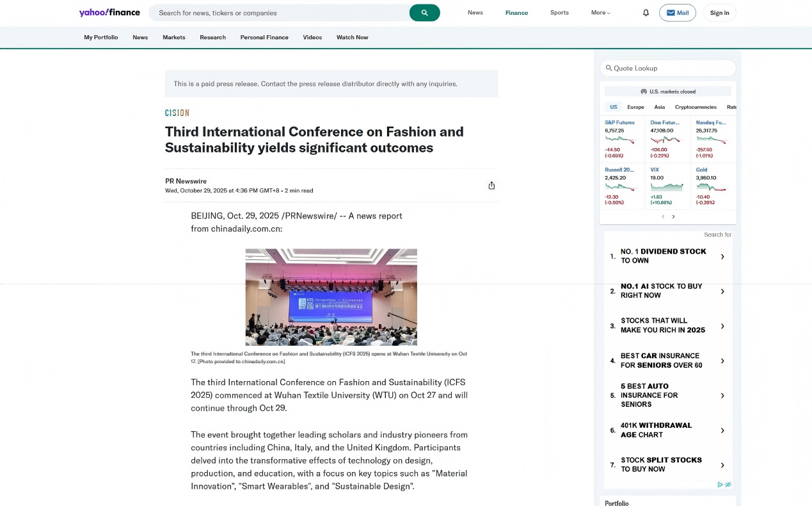Open the Mail button
This screenshot has height=506, width=812.
click(677, 13)
